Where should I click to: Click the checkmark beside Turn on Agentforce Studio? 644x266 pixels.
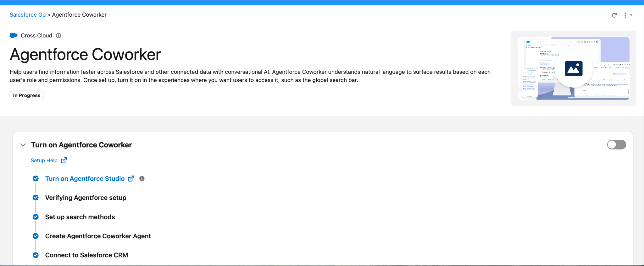coord(36,179)
